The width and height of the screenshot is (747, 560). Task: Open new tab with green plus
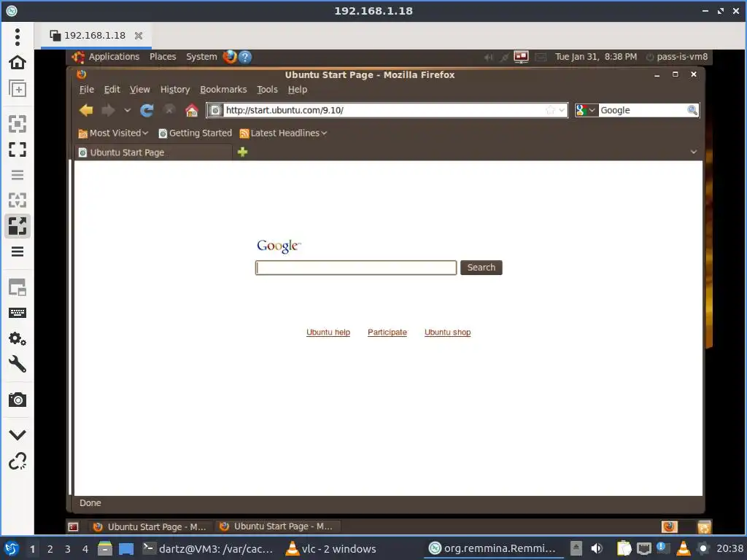pyautogui.click(x=242, y=152)
